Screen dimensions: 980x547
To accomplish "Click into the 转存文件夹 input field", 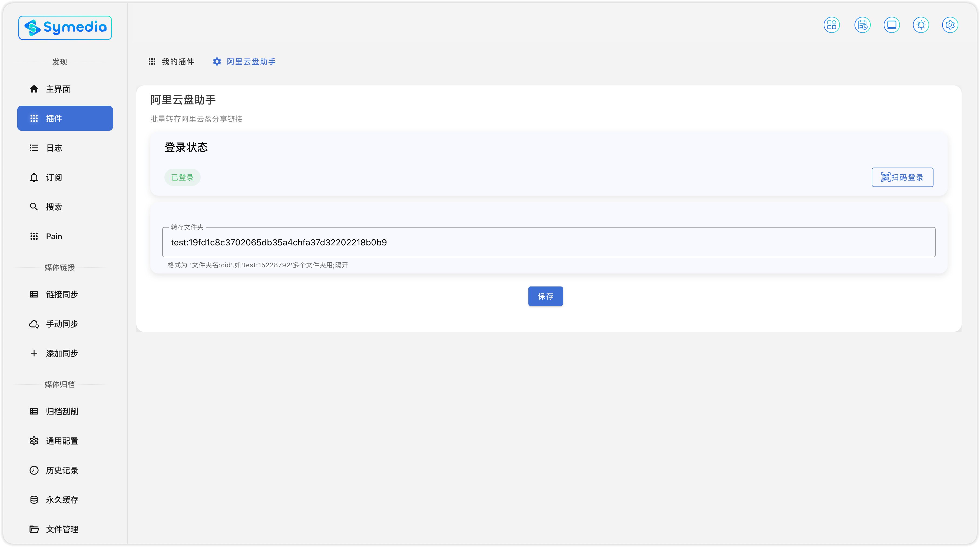I will (x=548, y=242).
